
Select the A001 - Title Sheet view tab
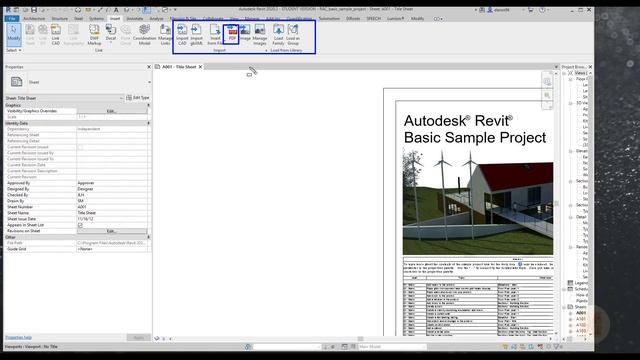tap(179, 67)
